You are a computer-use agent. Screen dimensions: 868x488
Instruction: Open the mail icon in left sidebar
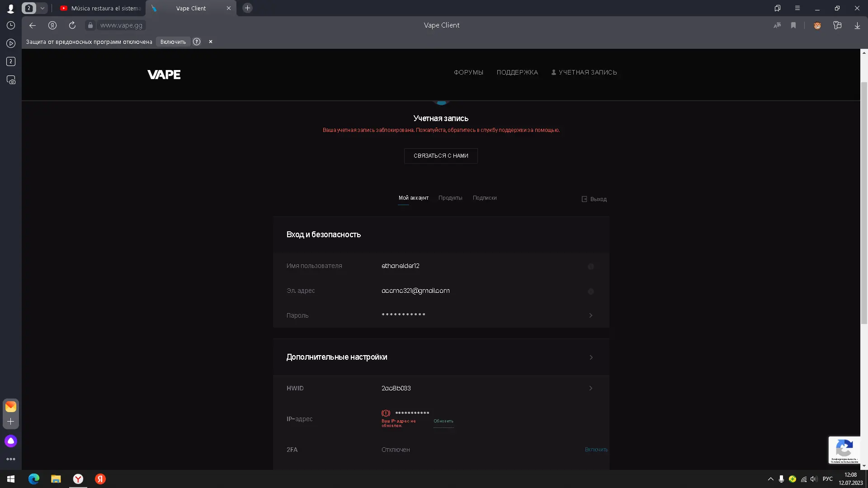[x=11, y=407]
